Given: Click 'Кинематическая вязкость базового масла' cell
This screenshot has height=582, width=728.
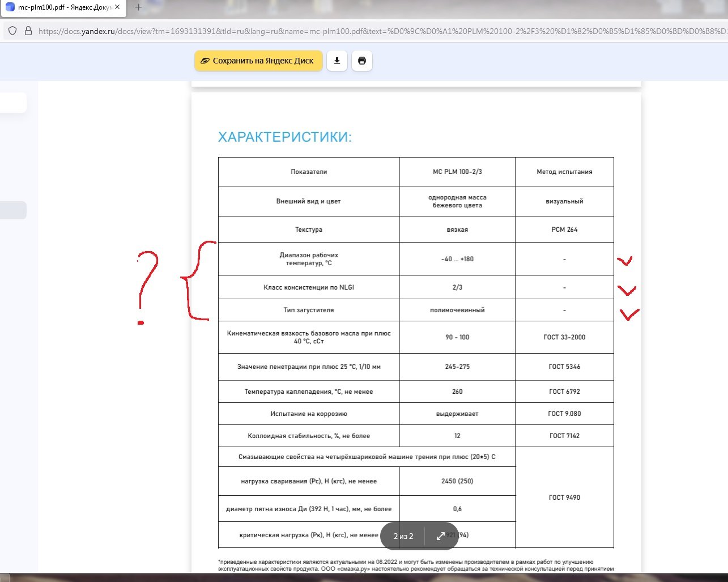Looking at the screenshot, I should coord(309,337).
